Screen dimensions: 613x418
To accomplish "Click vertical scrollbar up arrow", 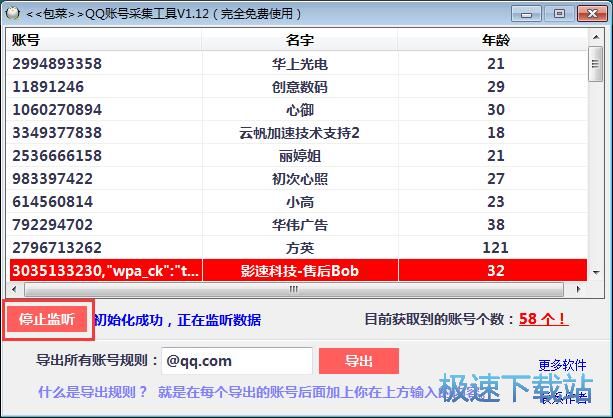I will [596, 37].
